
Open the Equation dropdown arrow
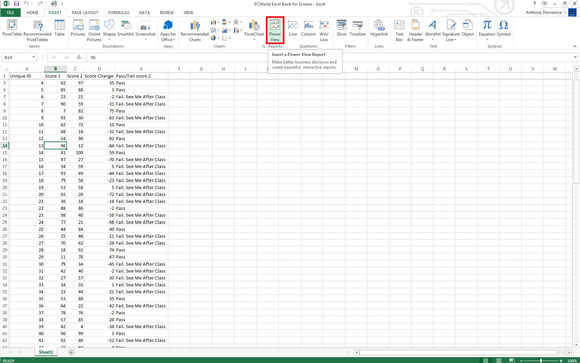click(x=487, y=40)
